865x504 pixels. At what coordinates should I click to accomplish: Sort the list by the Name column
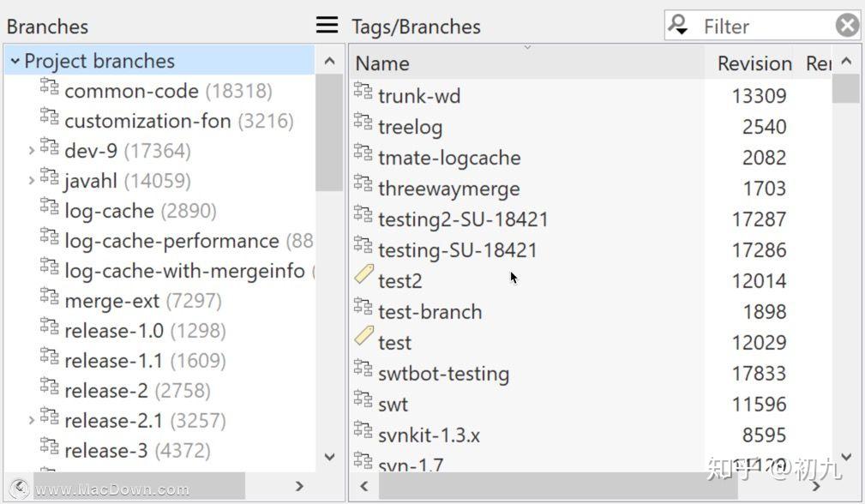coord(381,63)
